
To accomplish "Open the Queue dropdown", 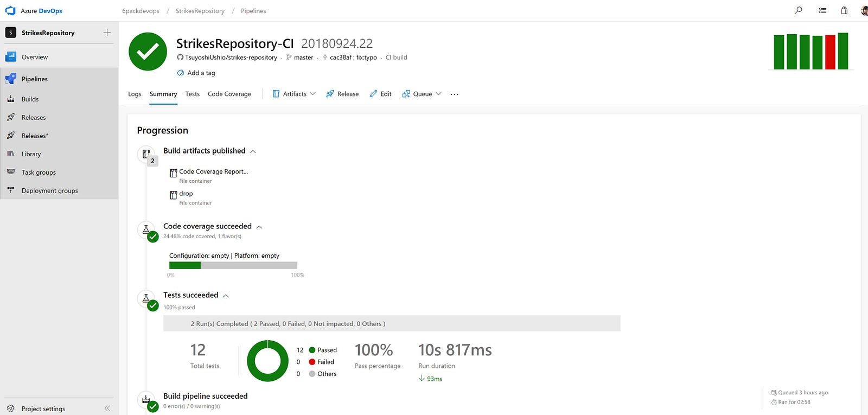I will pos(422,94).
